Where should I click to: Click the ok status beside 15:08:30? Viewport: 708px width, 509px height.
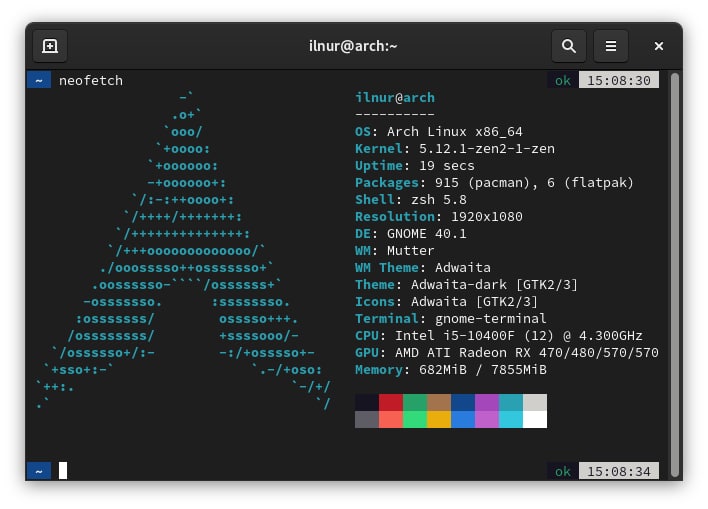click(563, 80)
